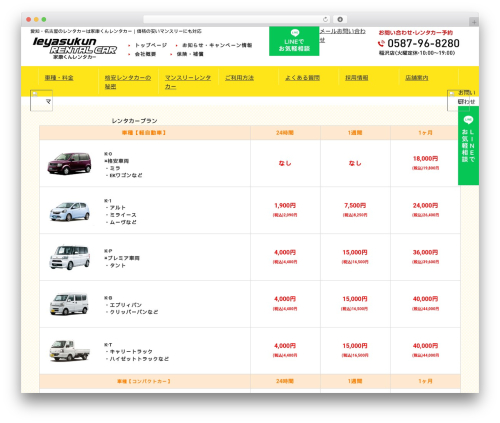Open お知らせ・キャンペーン情報 link

pos(217,45)
